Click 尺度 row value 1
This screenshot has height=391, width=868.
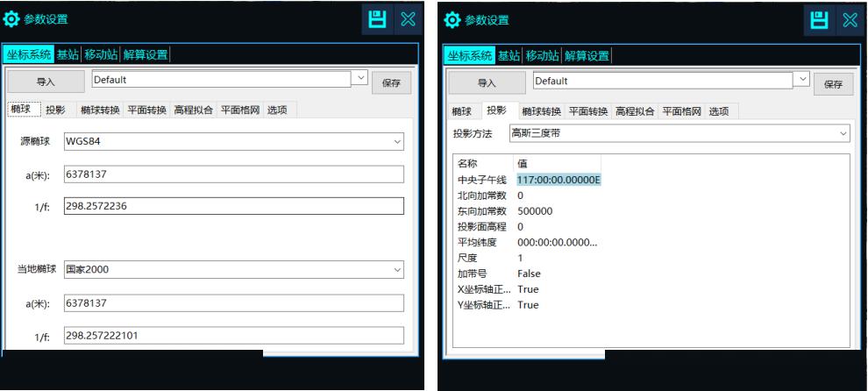coord(520,258)
